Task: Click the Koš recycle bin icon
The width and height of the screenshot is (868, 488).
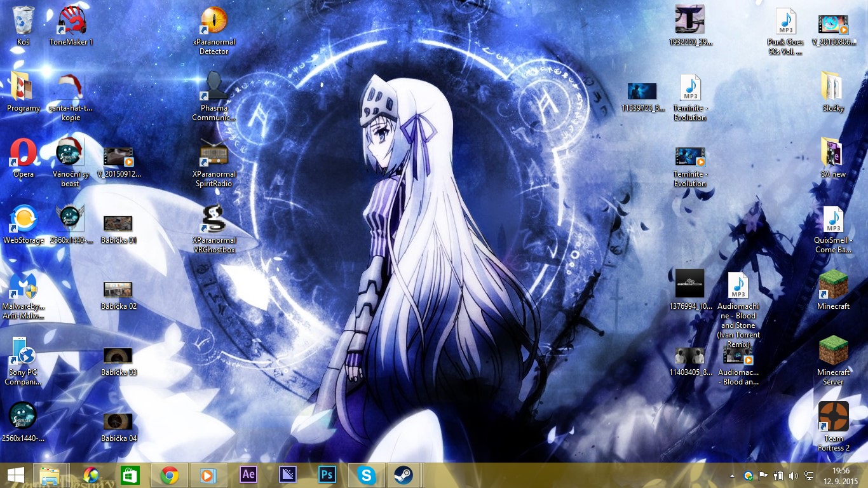Action: (x=24, y=22)
